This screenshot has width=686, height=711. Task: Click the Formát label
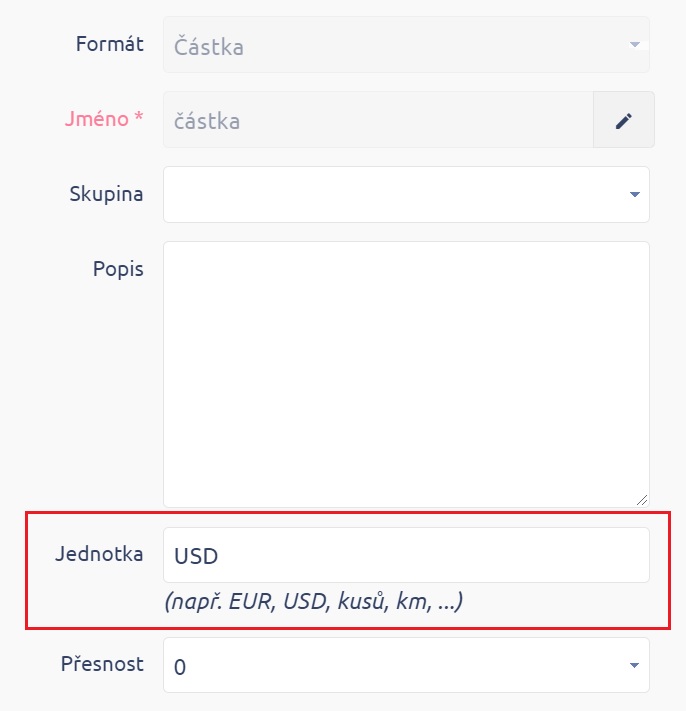109,44
